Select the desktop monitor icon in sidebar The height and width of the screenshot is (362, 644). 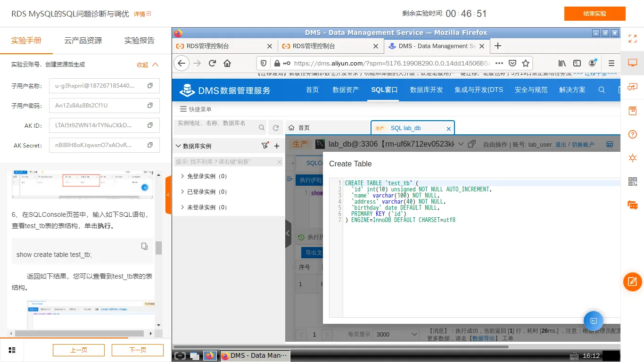click(x=633, y=63)
